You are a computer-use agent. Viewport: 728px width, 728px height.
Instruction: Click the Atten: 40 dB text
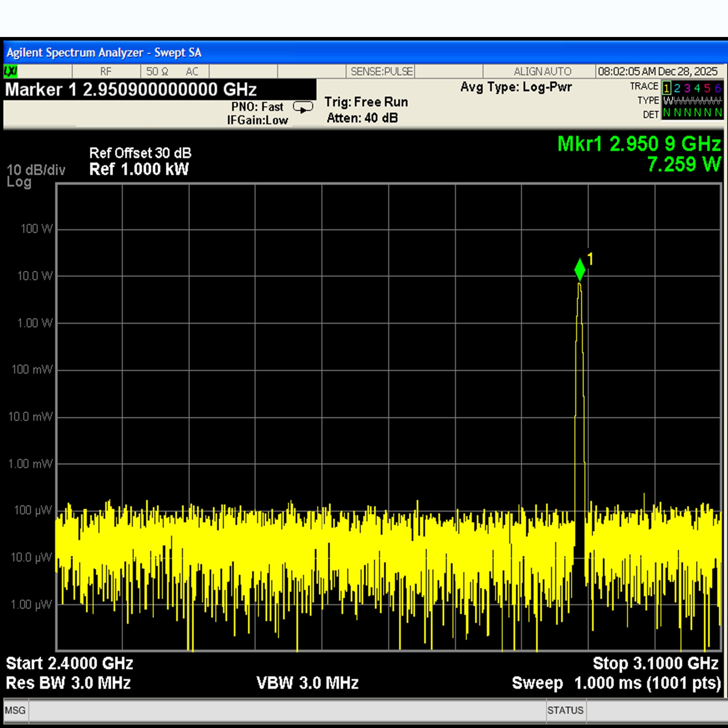[362, 118]
